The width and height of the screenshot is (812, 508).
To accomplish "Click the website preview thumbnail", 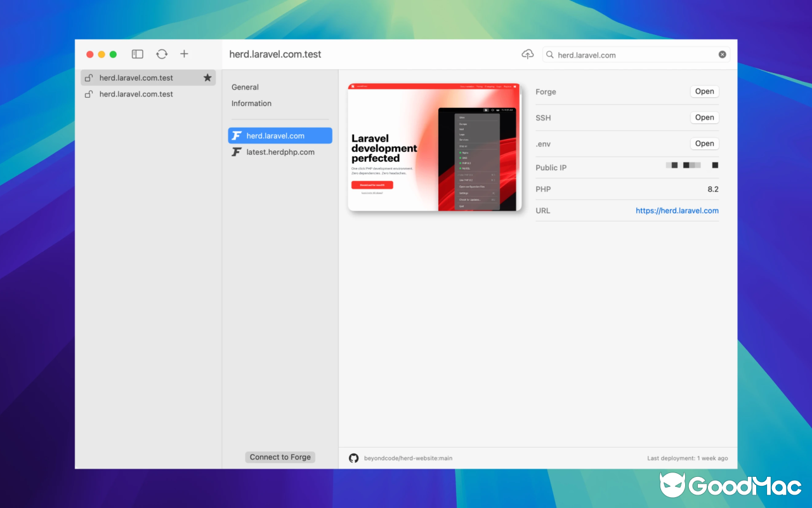I will coord(435,147).
